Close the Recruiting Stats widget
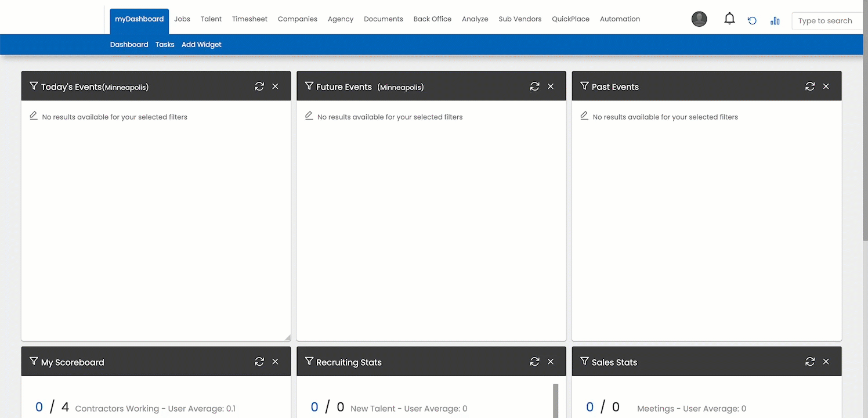The image size is (868, 418). coord(551,362)
